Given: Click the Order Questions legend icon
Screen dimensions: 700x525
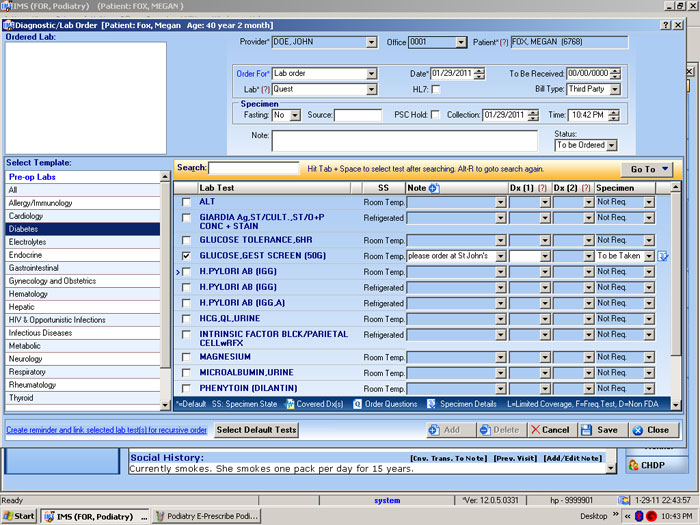Looking at the screenshot, I should (358, 404).
